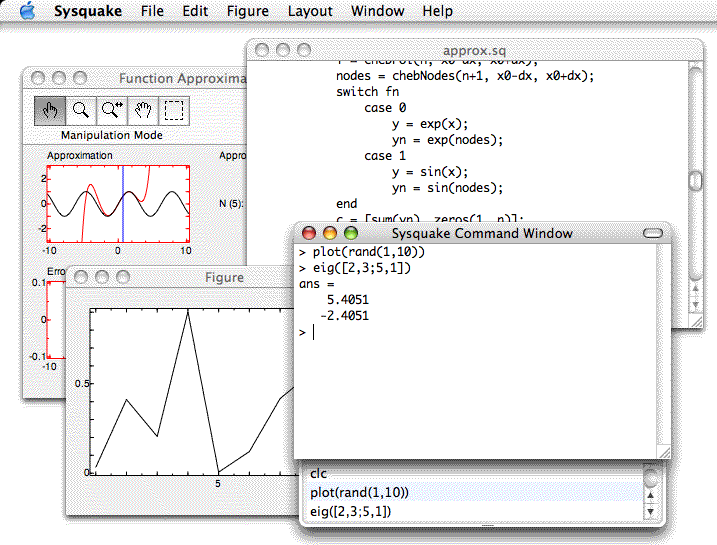Click the N (5): label in Function Approximation
717x545 pixels.
click(231, 203)
